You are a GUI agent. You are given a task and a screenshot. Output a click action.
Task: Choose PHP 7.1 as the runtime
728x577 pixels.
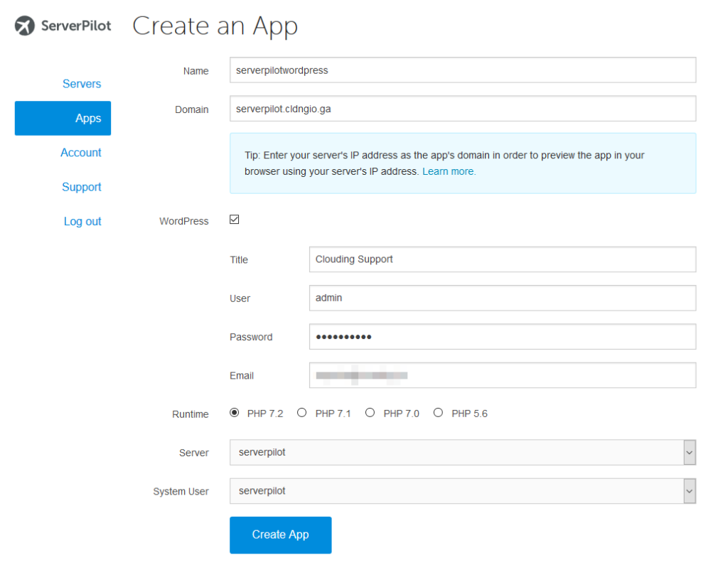pyautogui.click(x=302, y=413)
